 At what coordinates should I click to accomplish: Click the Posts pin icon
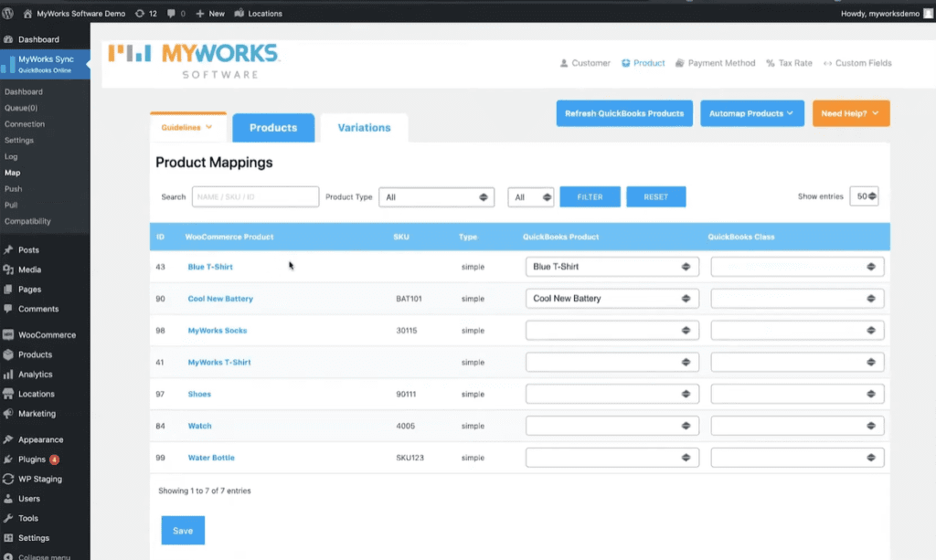pos(8,250)
